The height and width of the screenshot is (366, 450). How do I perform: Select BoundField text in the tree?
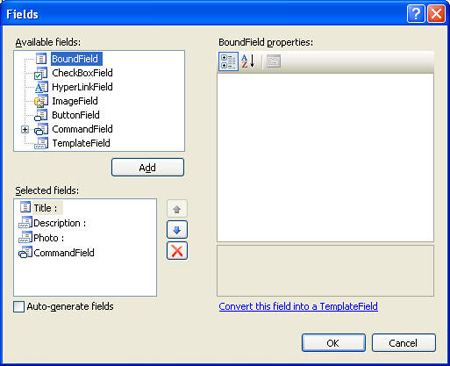tap(76, 59)
